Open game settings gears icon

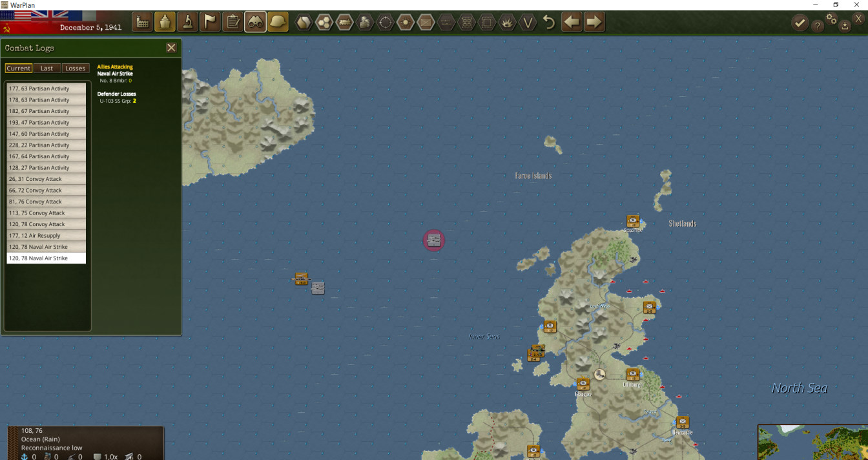click(x=832, y=21)
